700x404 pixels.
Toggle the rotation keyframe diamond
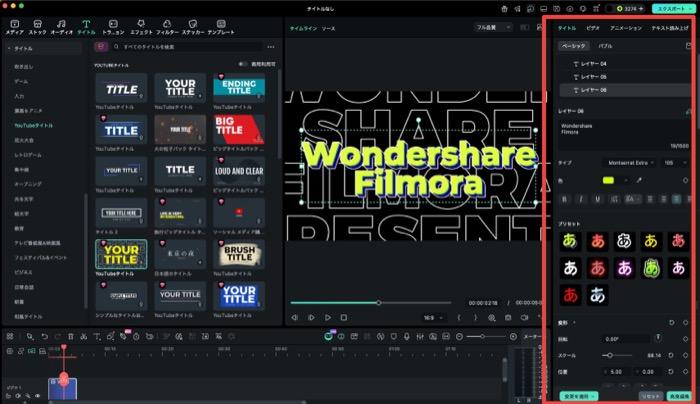pyautogui.click(x=686, y=339)
